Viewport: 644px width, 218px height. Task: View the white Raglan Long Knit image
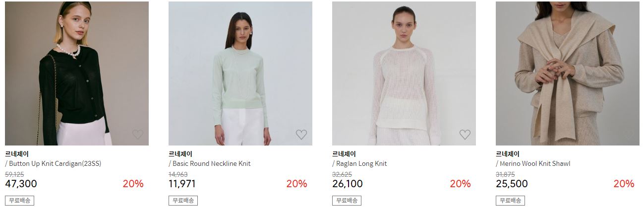404,73
